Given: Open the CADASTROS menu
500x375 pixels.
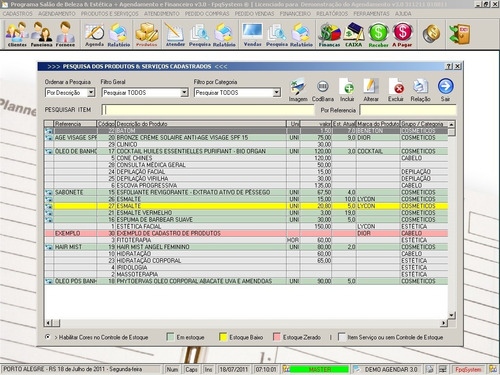Looking at the screenshot, I should pos(17,14).
